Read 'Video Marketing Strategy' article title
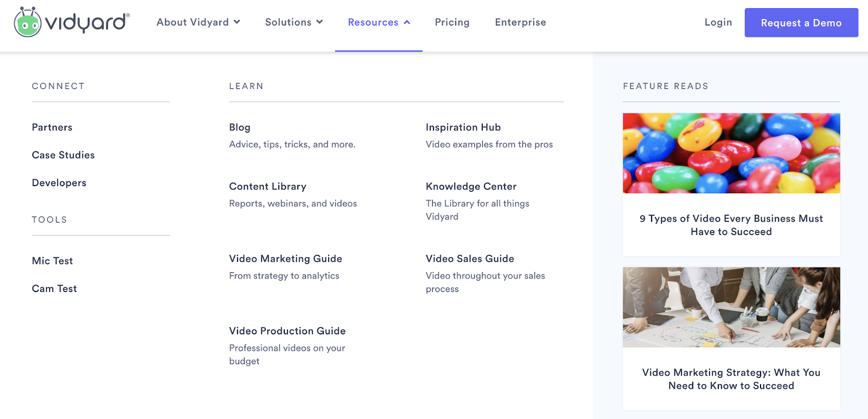The image size is (868, 419). [731, 379]
